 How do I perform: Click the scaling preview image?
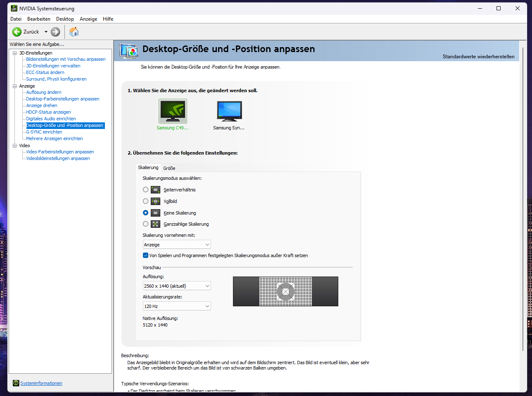[x=285, y=291]
